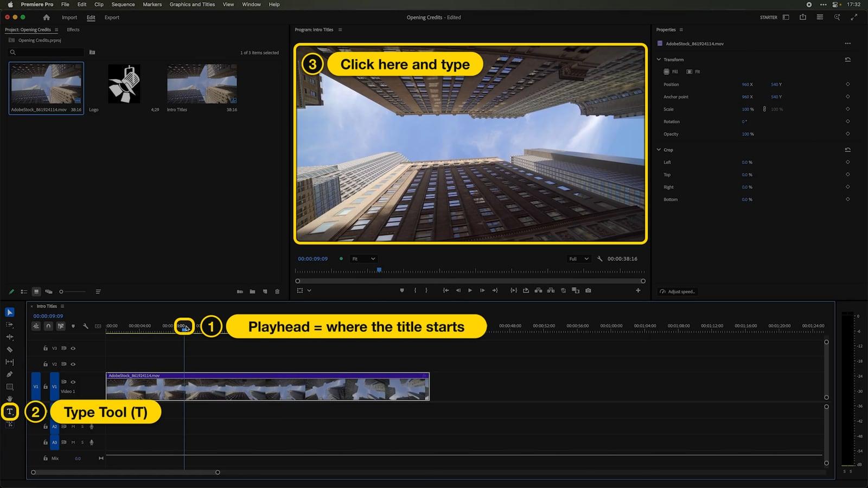Solo audio track A3
Screen dimensions: 868x488
pyautogui.click(x=82, y=442)
